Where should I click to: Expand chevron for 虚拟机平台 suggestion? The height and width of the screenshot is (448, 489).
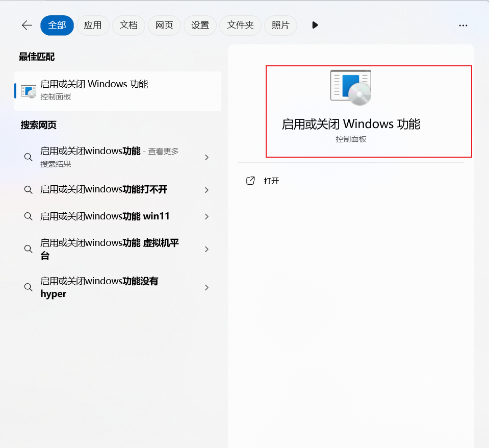(x=207, y=250)
